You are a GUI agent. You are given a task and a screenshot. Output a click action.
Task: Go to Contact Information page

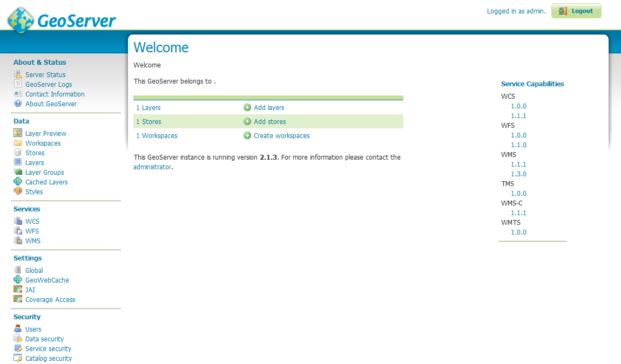coord(55,94)
